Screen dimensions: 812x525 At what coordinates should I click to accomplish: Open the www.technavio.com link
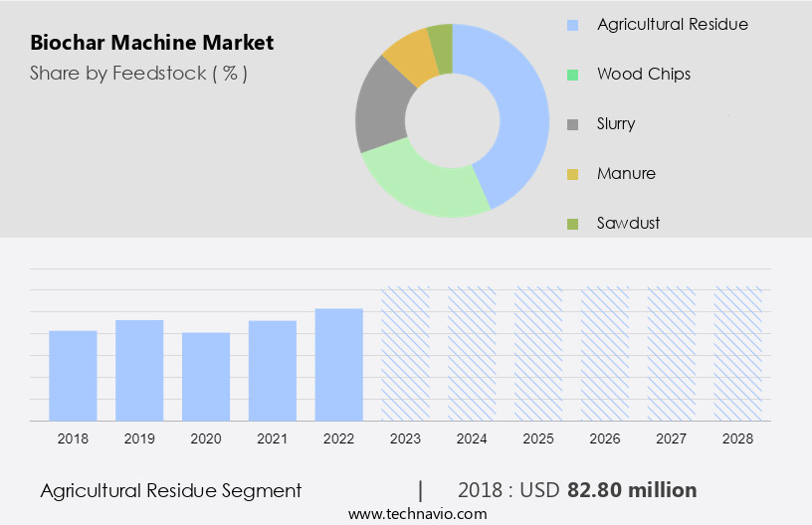pyautogui.click(x=417, y=514)
